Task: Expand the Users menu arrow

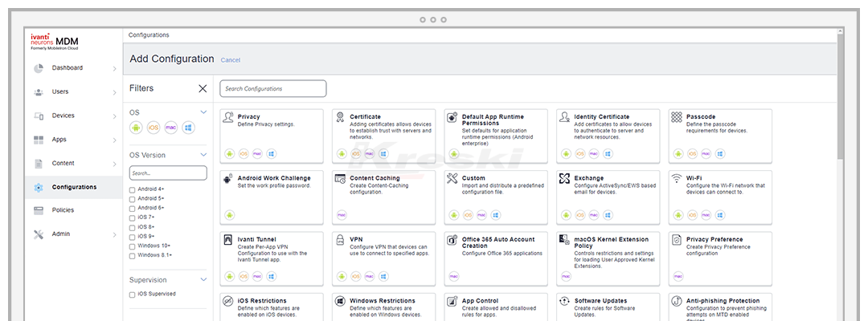Action: click(x=115, y=92)
